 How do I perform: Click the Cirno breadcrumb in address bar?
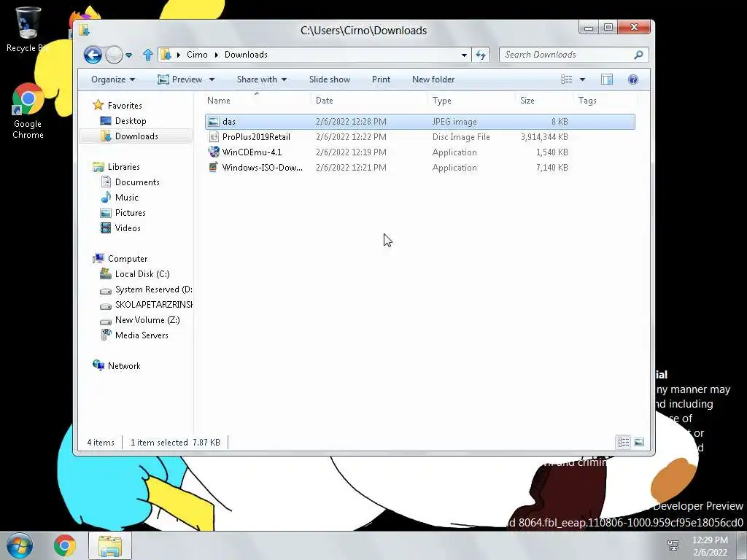tap(197, 55)
